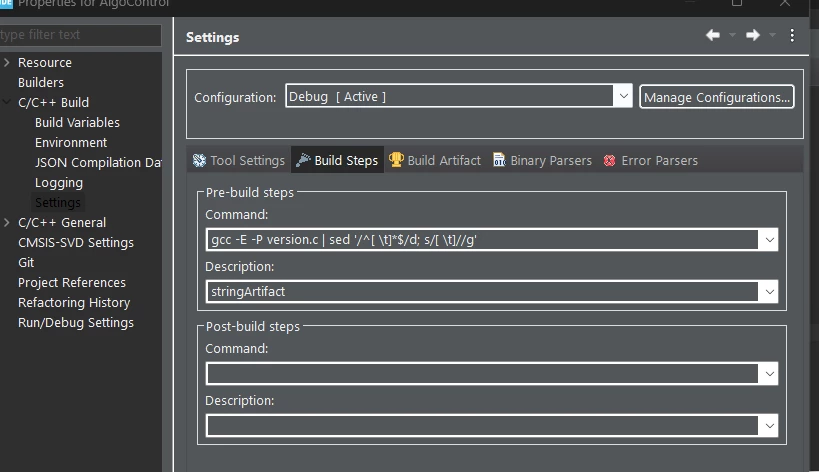Click the pre-build Description field
Viewport: 819px width, 472px height.
(482, 291)
